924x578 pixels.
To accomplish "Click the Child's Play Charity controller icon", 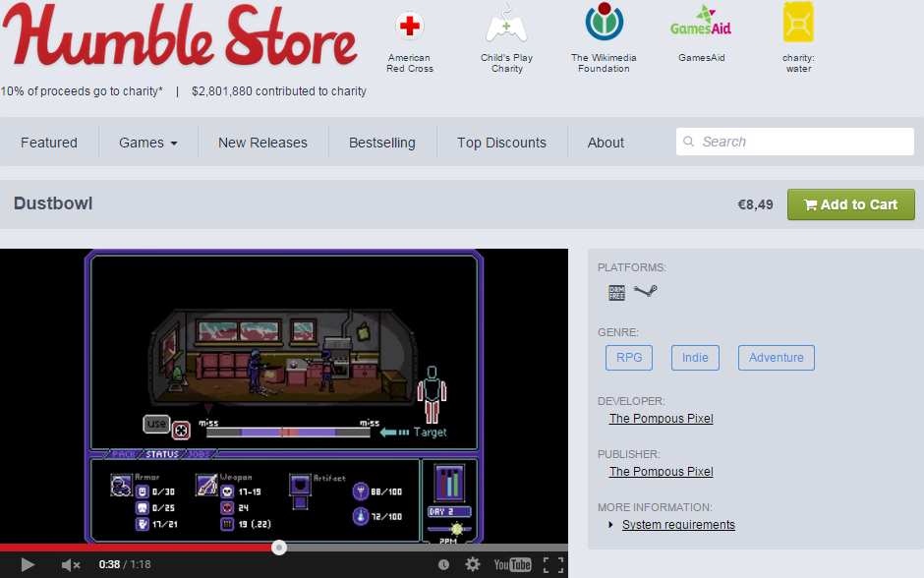I will [x=506, y=25].
